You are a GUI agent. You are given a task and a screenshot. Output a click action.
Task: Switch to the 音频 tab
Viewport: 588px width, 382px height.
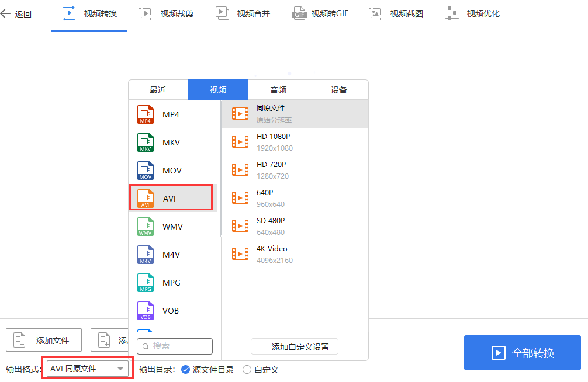click(278, 89)
